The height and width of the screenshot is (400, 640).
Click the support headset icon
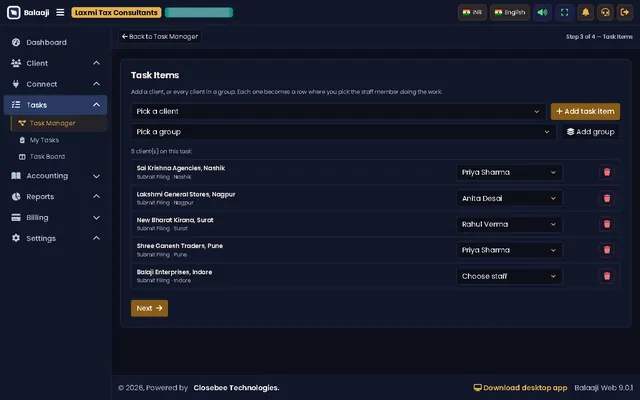(605, 12)
